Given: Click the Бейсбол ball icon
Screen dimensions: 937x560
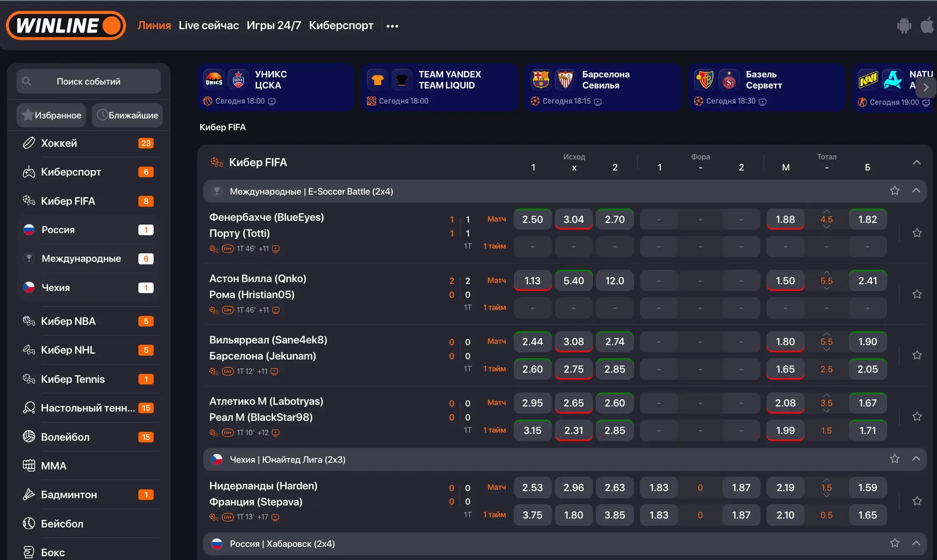Looking at the screenshot, I should 29,524.
